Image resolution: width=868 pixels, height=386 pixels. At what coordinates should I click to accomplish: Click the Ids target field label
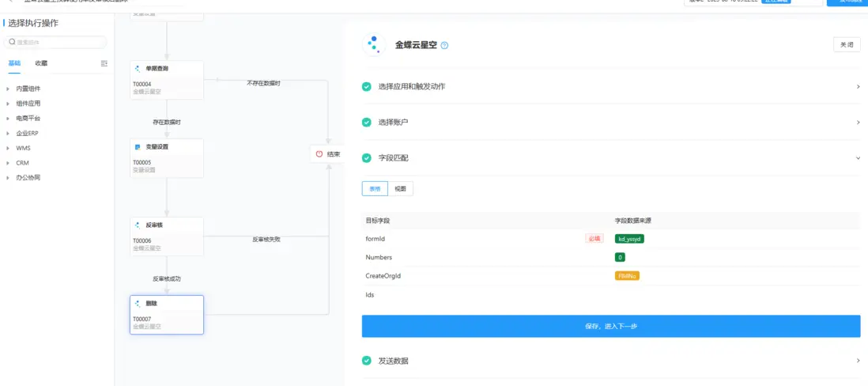pyautogui.click(x=370, y=294)
